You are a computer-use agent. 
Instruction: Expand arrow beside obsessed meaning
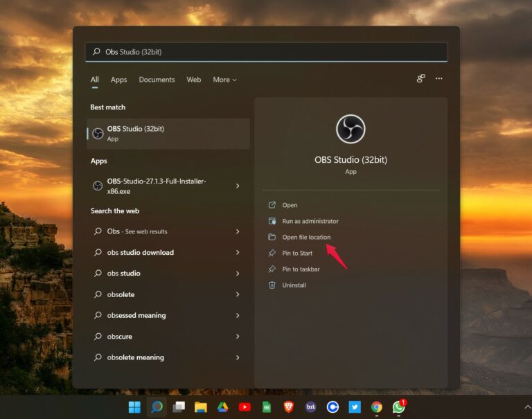[x=238, y=316]
